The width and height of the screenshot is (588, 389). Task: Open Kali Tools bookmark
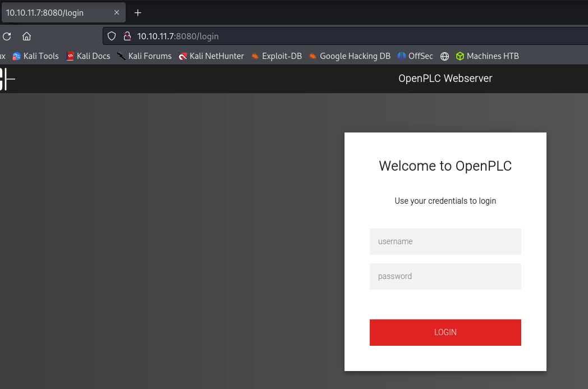[x=35, y=56]
